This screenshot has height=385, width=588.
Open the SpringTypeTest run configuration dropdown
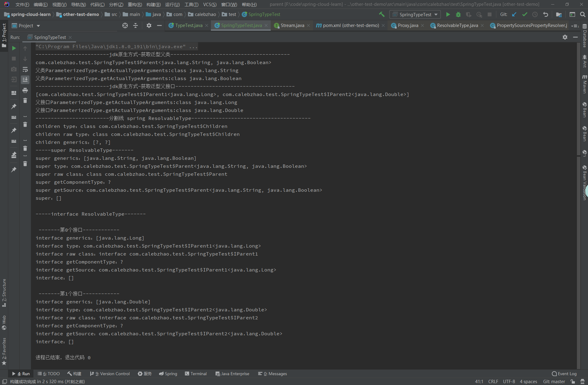click(x=415, y=14)
